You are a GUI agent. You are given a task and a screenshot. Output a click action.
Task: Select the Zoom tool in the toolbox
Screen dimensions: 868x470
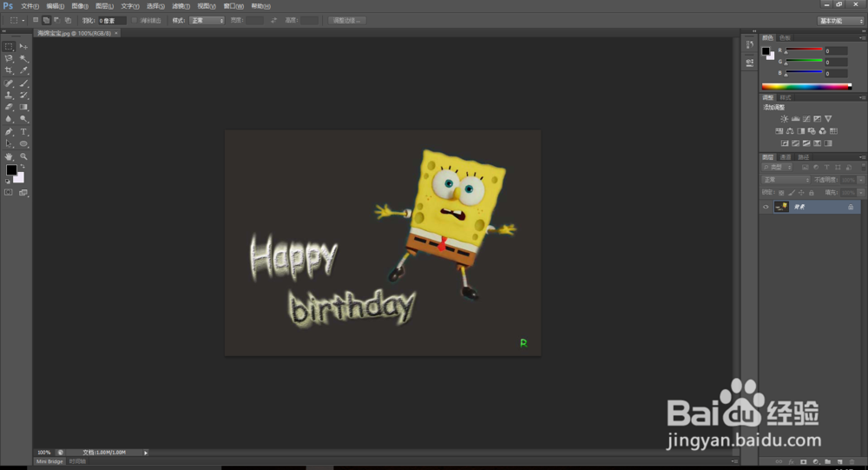(x=23, y=157)
